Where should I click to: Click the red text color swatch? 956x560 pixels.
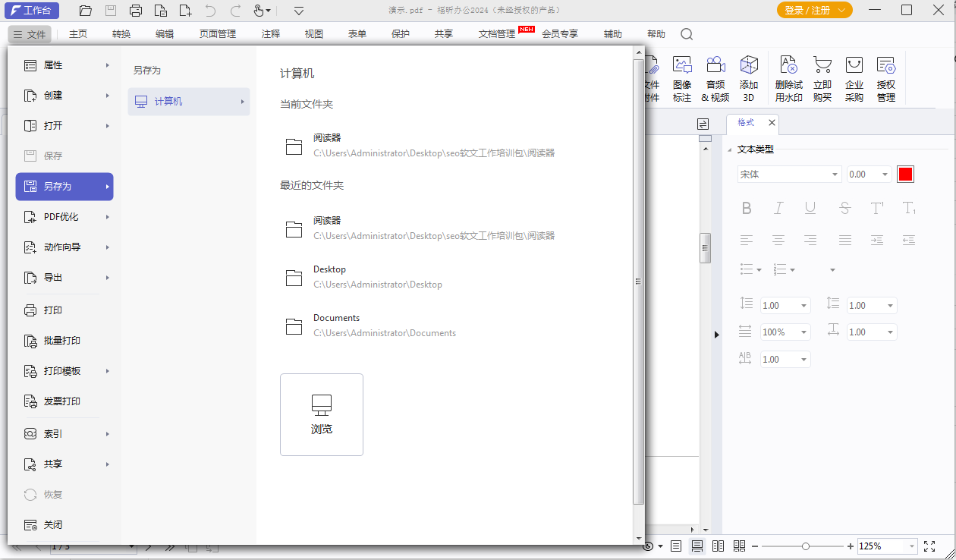point(905,174)
